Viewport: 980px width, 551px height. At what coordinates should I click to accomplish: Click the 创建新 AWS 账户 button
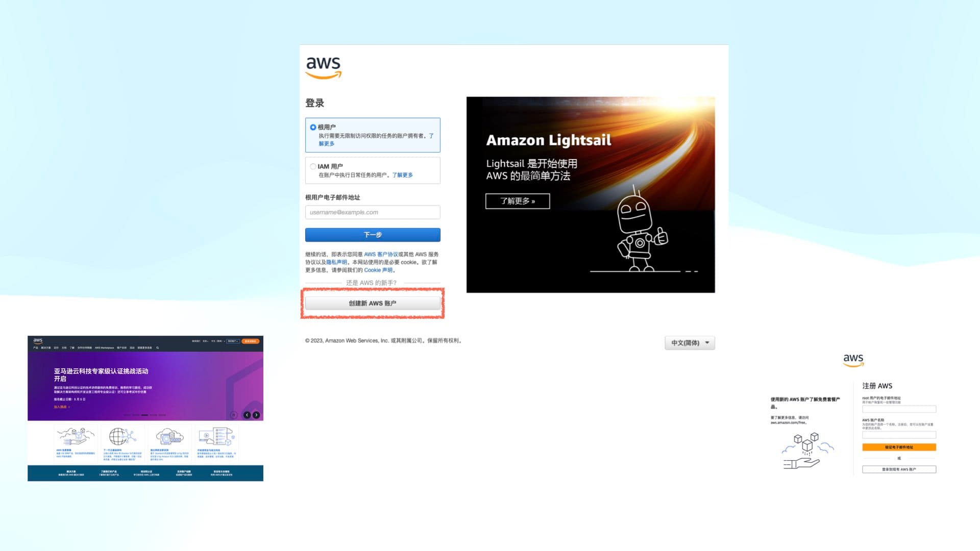(x=373, y=304)
